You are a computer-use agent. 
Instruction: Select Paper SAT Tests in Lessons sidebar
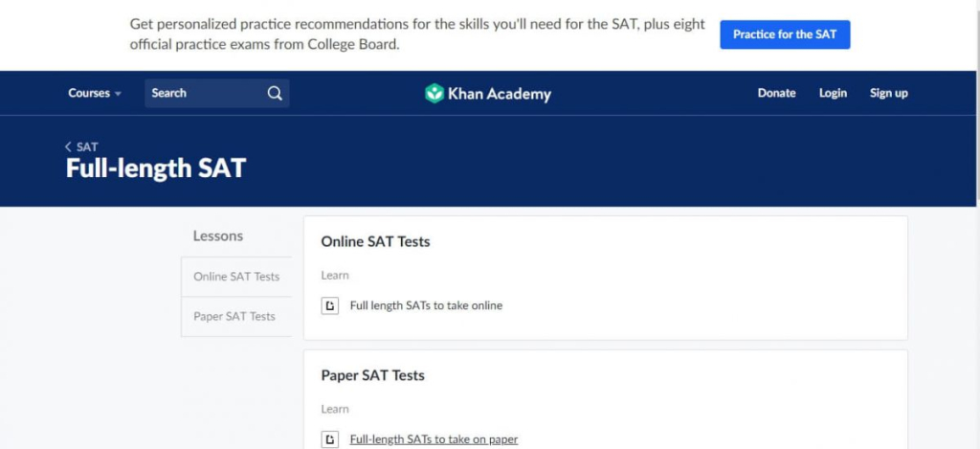click(234, 317)
